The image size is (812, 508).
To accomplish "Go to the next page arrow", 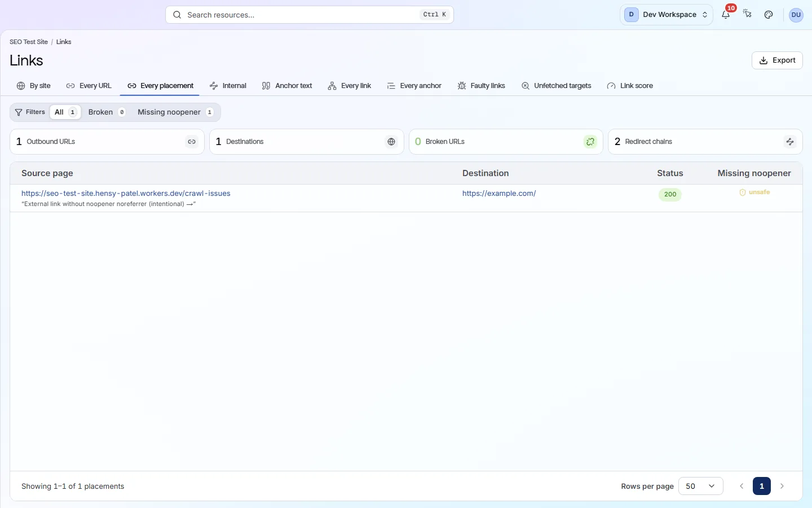I will [782, 486].
